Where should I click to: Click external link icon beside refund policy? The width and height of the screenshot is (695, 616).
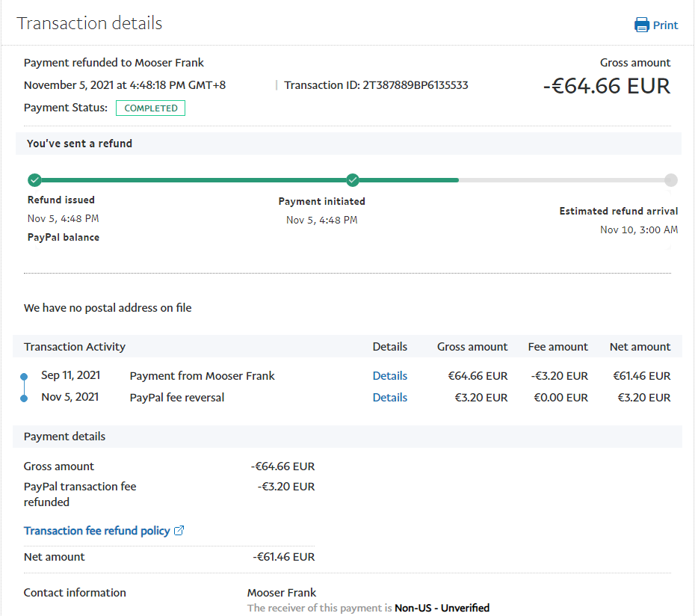tap(179, 531)
